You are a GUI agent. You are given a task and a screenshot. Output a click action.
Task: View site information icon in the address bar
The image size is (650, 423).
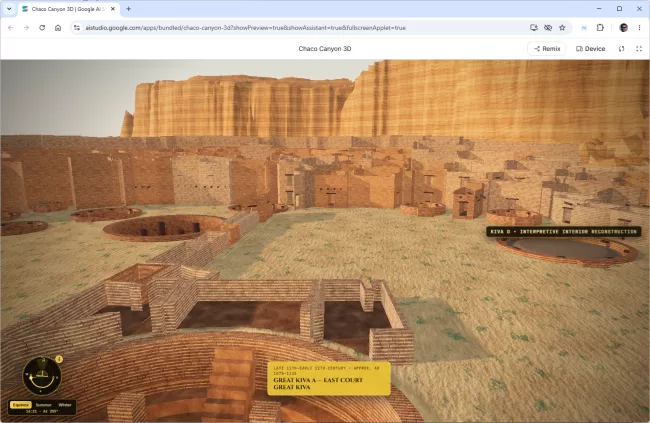pos(77,28)
